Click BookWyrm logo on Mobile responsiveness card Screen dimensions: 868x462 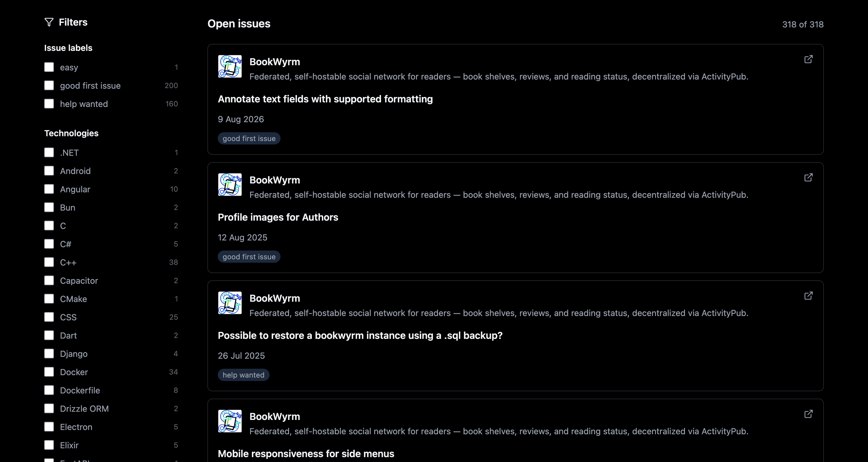click(230, 421)
